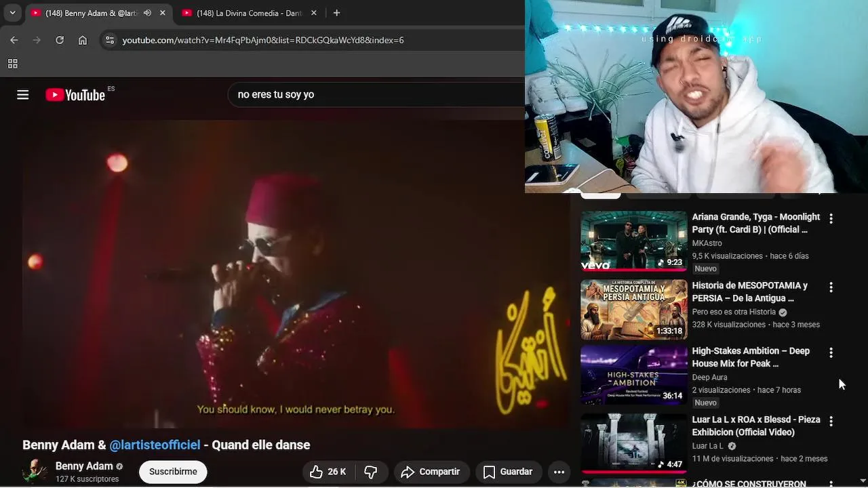
Task: Open Benny Adam channel avatar
Action: (35, 471)
